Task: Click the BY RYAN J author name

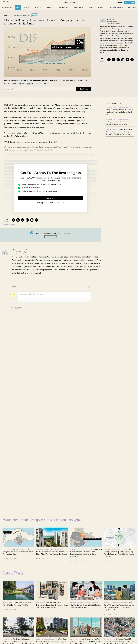Action: 110,19
